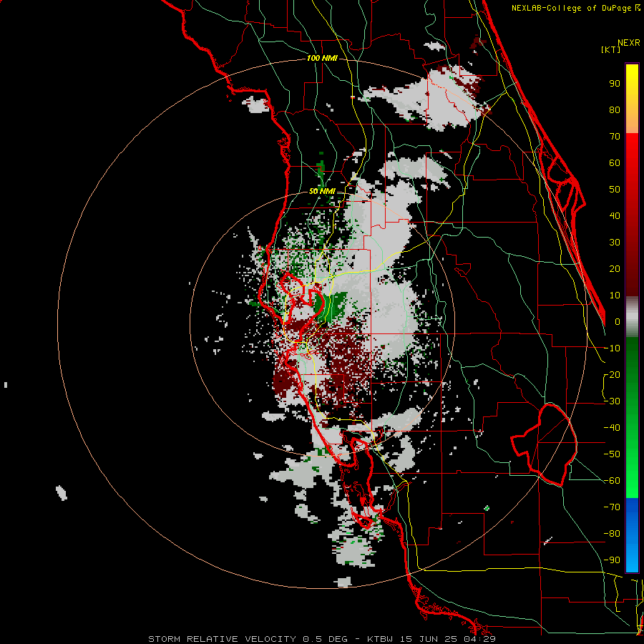644x644 pixels.
Task: Click the 50 value on velocity scale
Action: point(615,190)
